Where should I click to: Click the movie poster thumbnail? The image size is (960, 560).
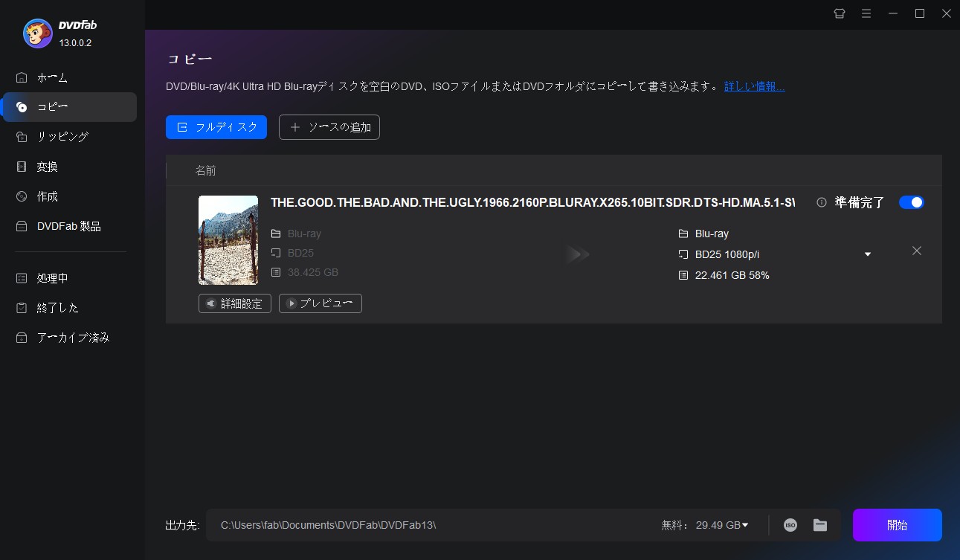coord(228,240)
